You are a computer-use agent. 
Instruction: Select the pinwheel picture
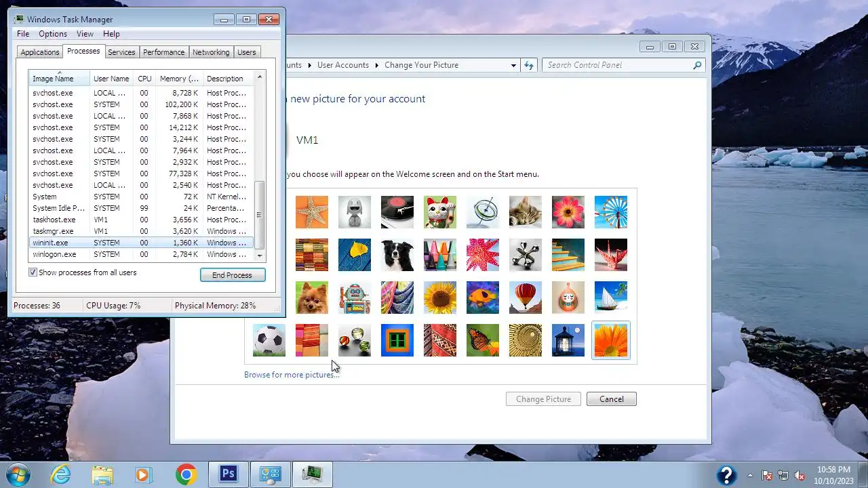pos(611,212)
